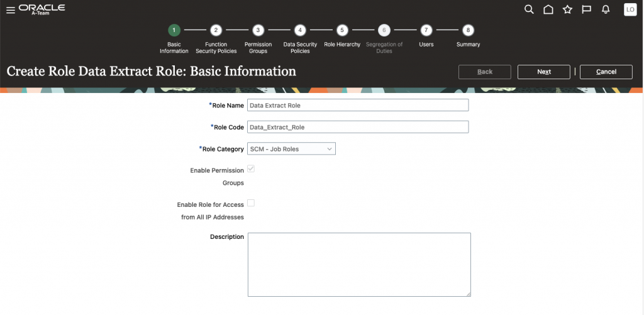Viewport: 644px width, 315px height.
Task: Click the Cancel button
Action: point(606,72)
